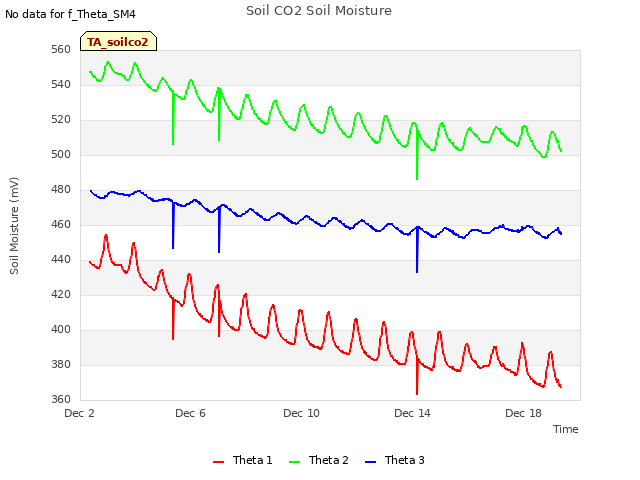This screenshot has width=640, height=480.
Task: Click the blue Theta 3 legend swatch
Action: (371, 462)
